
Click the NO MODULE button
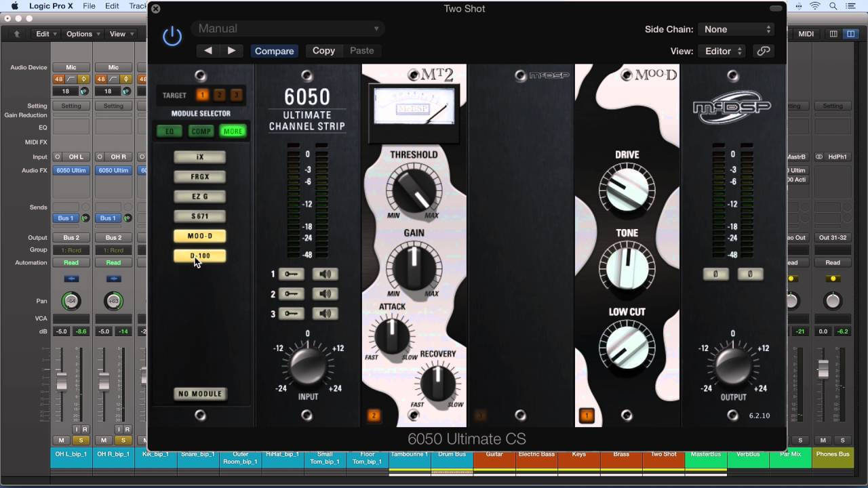point(200,394)
